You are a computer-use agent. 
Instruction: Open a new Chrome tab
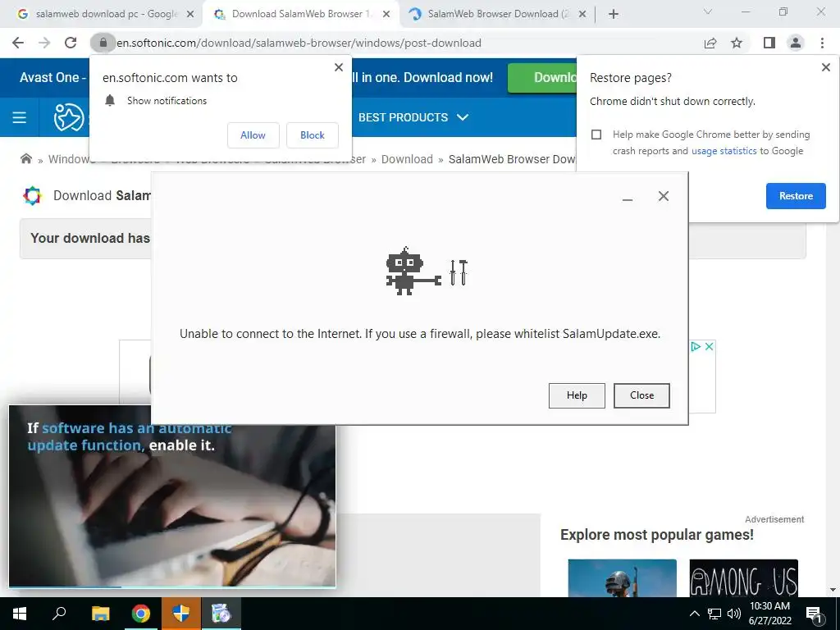tap(614, 15)
